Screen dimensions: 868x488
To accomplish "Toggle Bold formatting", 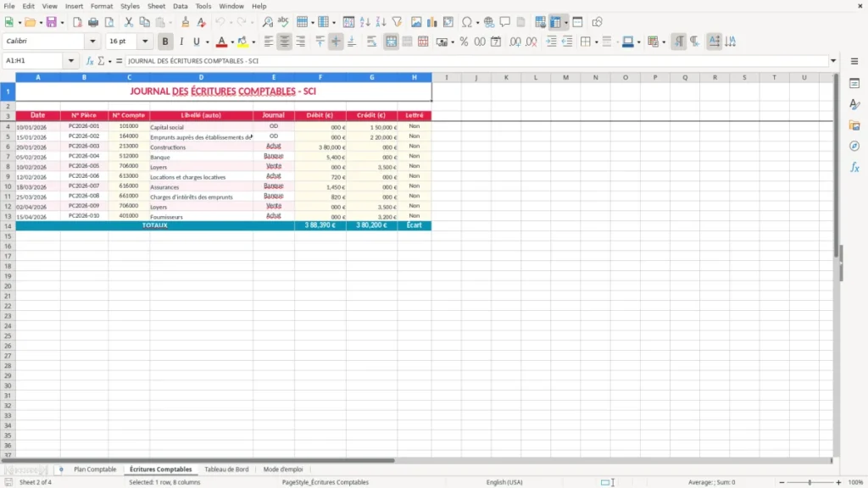I will coord(165,42).
